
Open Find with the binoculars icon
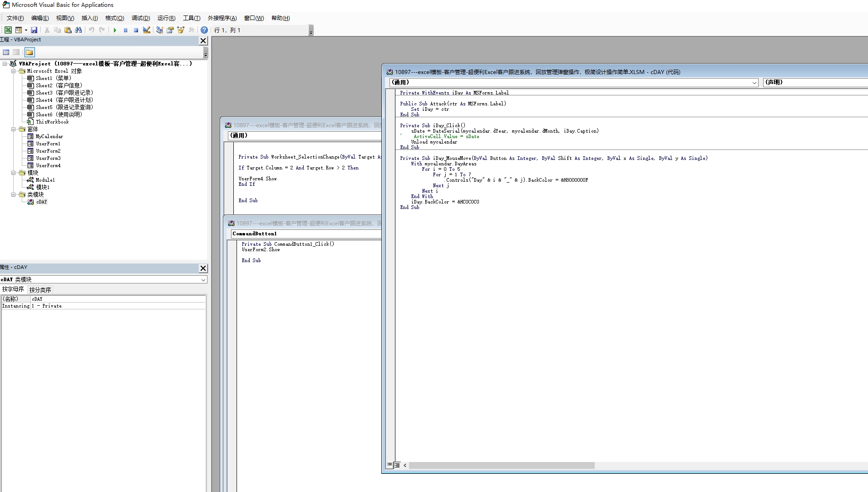pyautogui.click(x=79, y=30)
